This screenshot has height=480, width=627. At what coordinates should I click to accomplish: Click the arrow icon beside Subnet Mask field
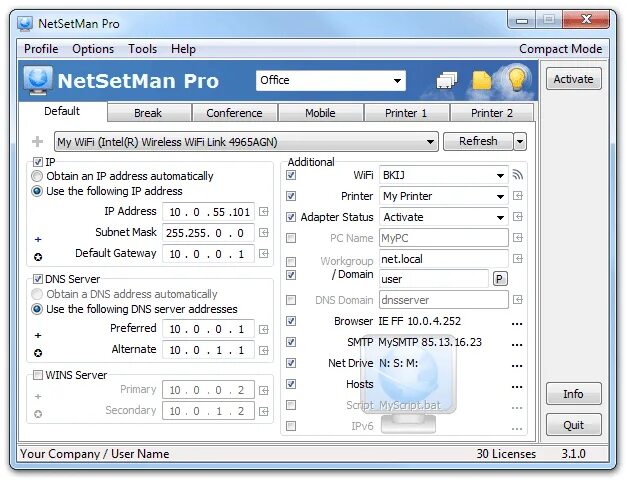click(x=264, y=232)
